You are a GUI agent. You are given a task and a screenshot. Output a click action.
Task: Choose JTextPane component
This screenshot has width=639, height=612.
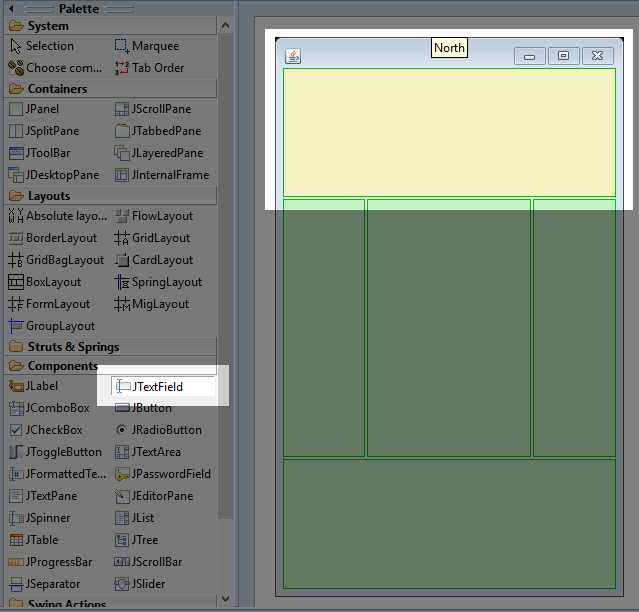pyautogui.click(x=43, y=496)
